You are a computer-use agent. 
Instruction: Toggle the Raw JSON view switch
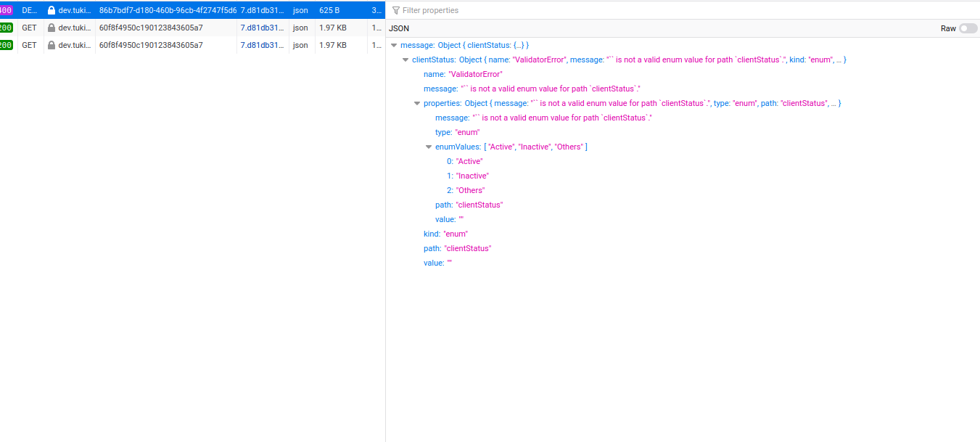(968, 28)
